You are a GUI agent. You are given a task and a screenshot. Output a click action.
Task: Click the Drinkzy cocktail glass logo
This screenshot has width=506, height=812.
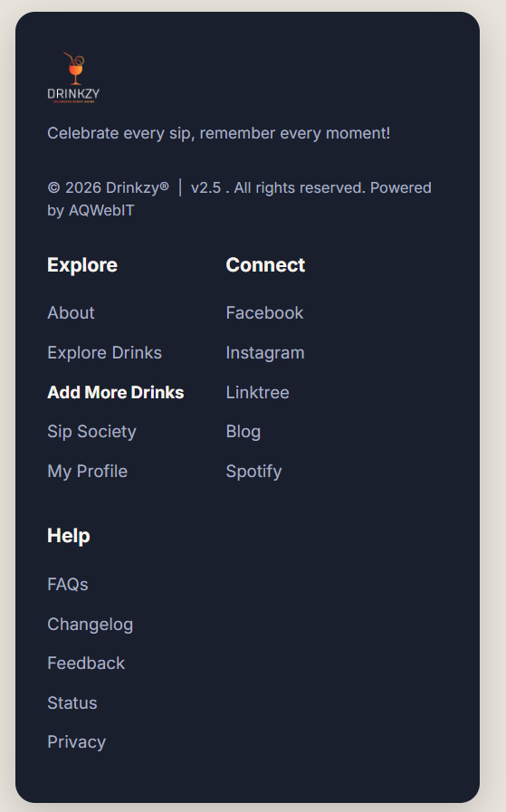coord(73,77)
